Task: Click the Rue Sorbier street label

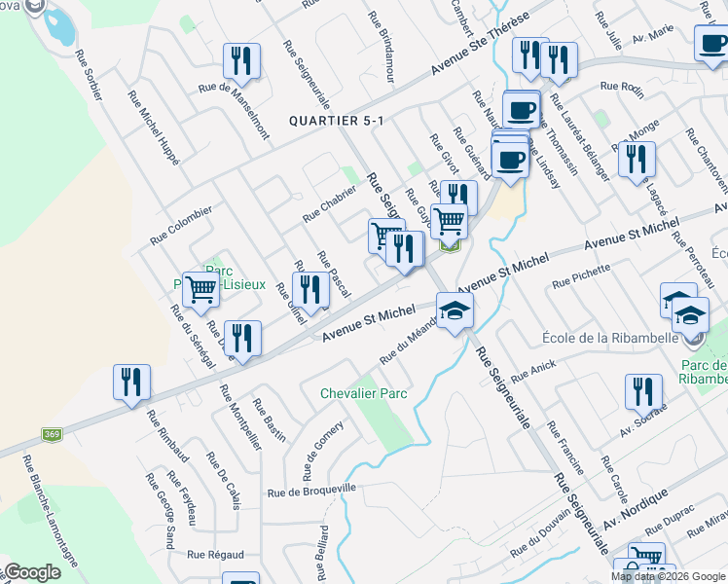Action: coord(89,75)
